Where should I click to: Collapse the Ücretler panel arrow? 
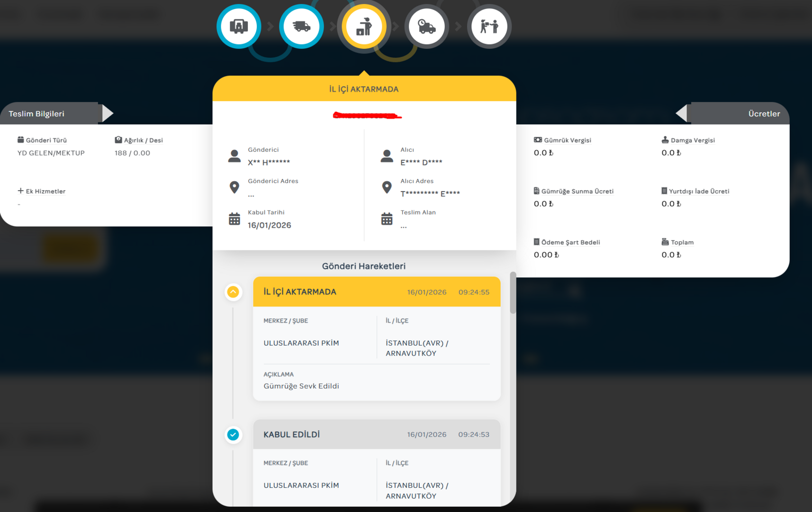(681, 113)
